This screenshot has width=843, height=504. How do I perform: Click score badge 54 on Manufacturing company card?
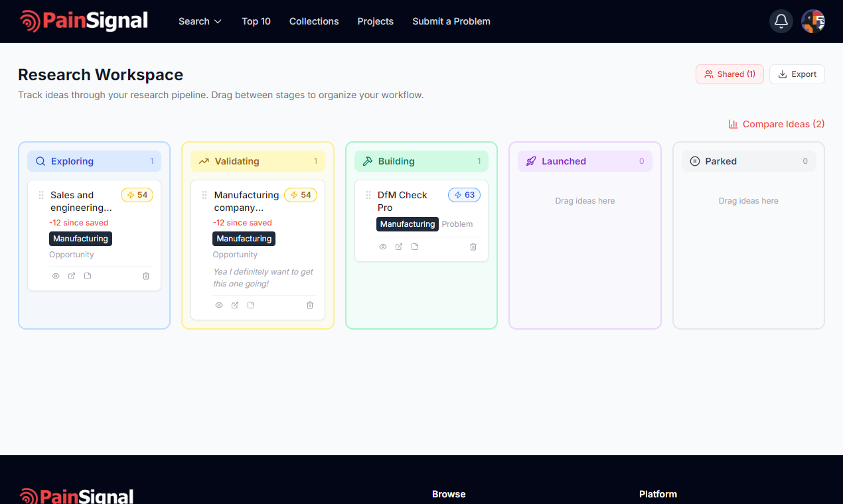pyautogui.click(x=301, y=195)
